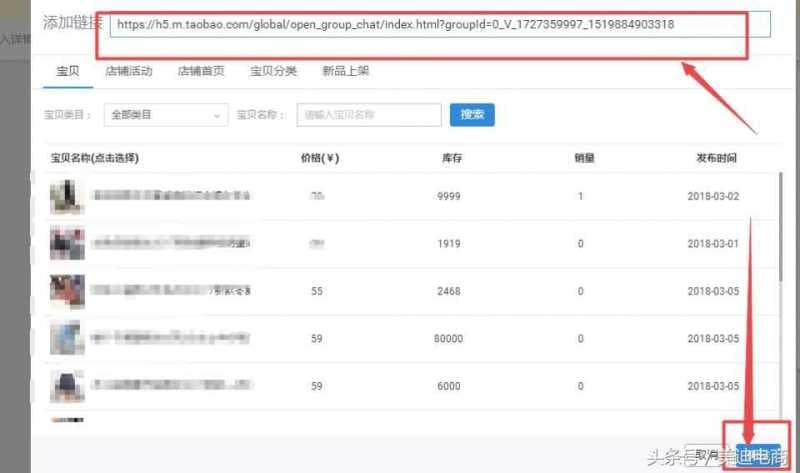
Task: Click the product list vertical scrollbar
Action: [781, 227]
